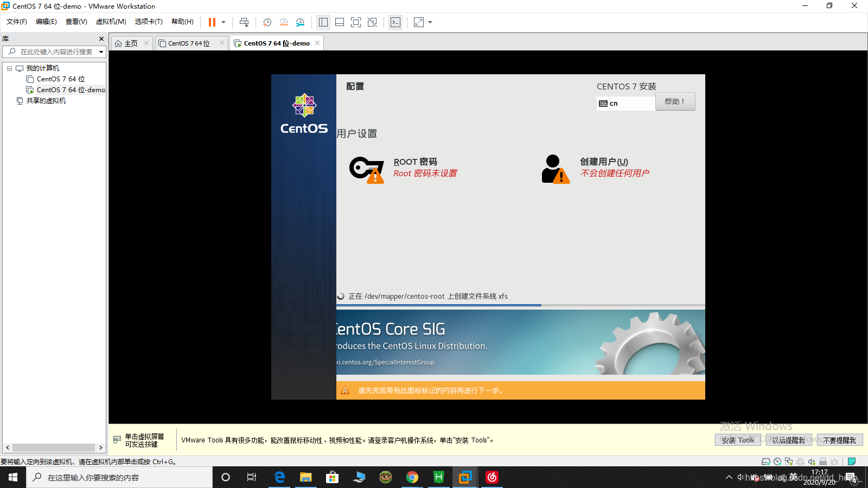Viewport: 868px width, 488px height.
Task: Close the library panel
Action: point(101,38)
